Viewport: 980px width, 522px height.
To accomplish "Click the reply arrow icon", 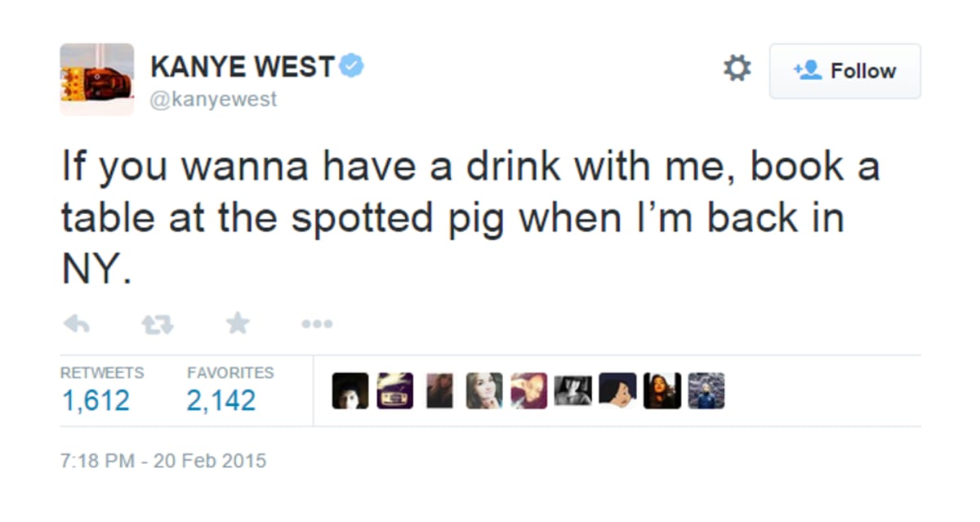I will [76, 324].
